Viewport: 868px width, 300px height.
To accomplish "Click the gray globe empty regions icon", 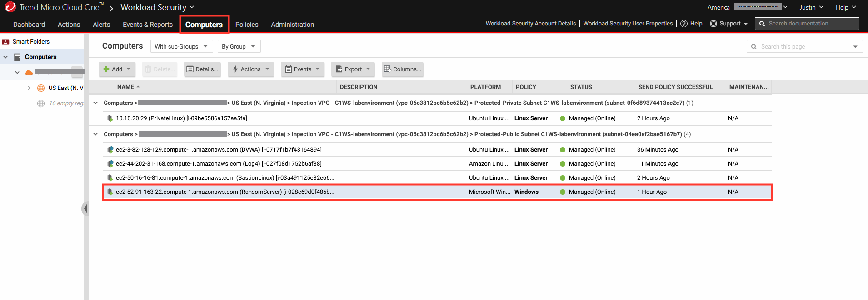I will click(x=41, y=103).
